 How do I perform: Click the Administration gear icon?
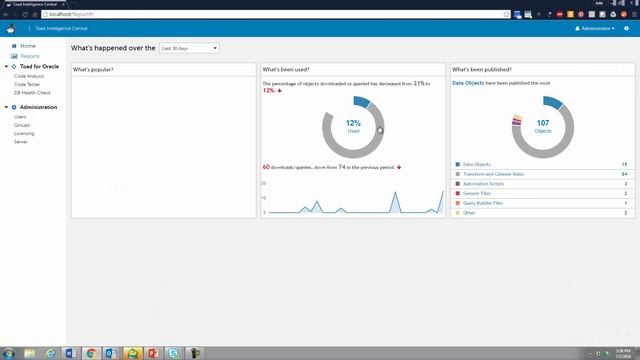coord(14,107)
